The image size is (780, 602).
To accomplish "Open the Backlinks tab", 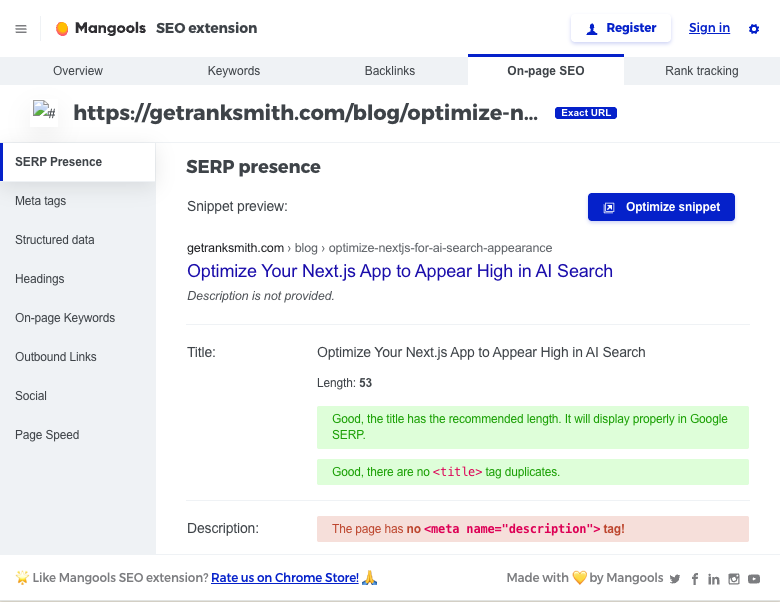I will (x=390, y=71).
